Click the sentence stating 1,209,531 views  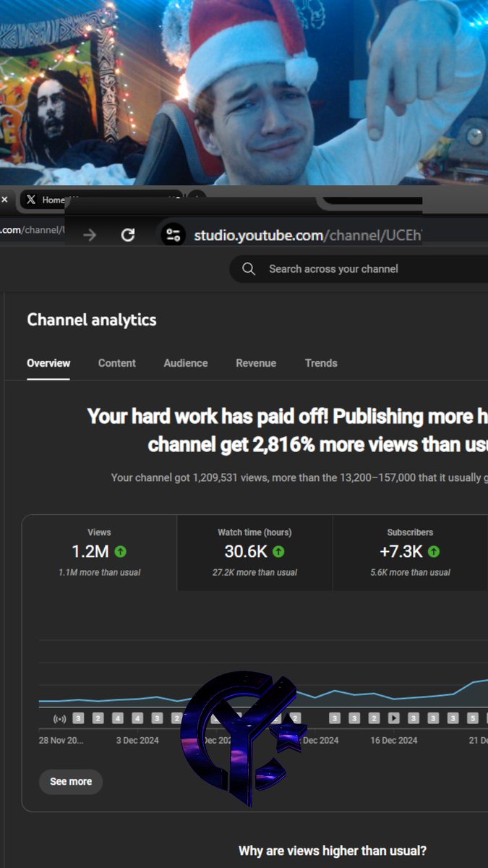pyautogui.click(x=299, y=478)
